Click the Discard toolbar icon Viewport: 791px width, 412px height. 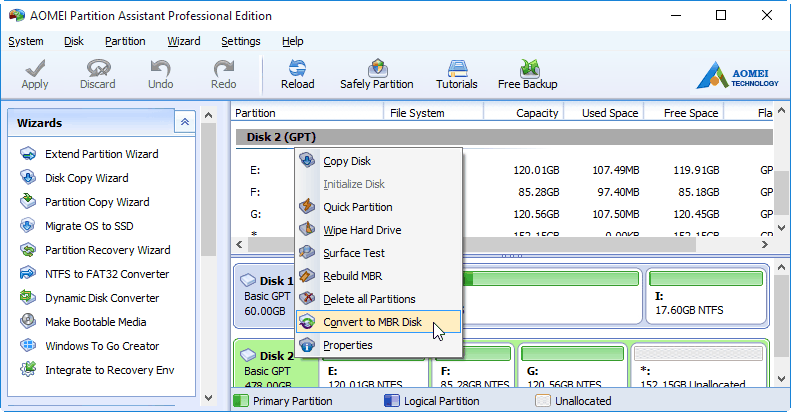(98, 68)
